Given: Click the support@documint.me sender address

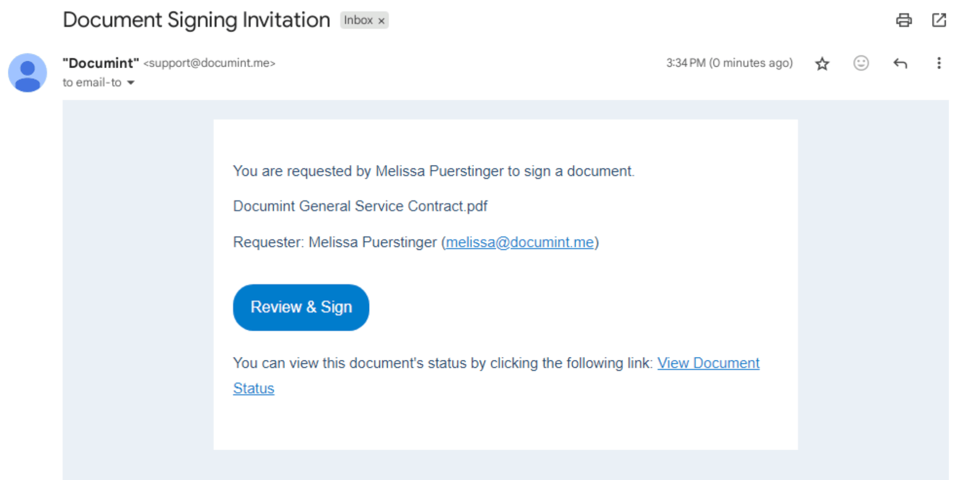Looking at the screenshot, I should tap(209, 63).
